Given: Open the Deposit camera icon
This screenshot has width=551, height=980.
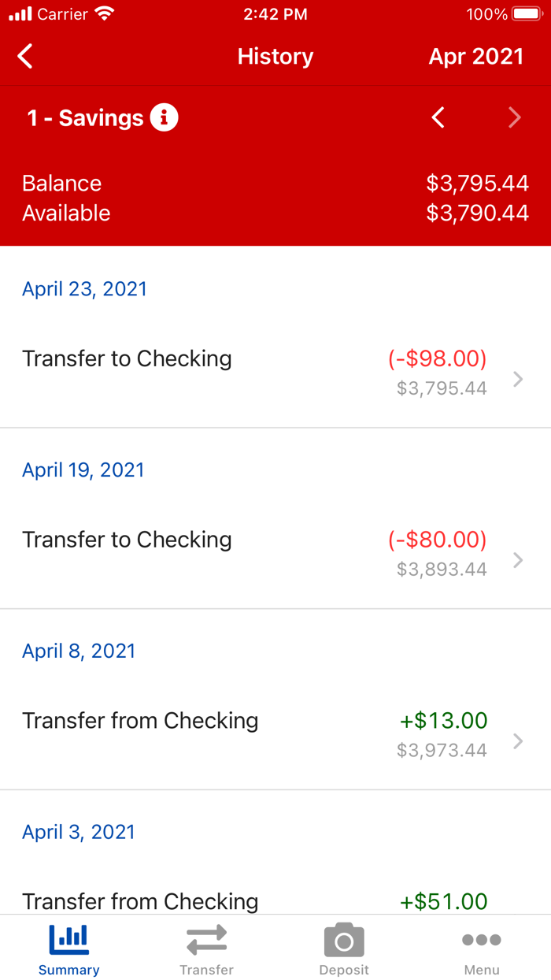Looking at the screenshot, I should pyautogui.click(x=344, y=938).
